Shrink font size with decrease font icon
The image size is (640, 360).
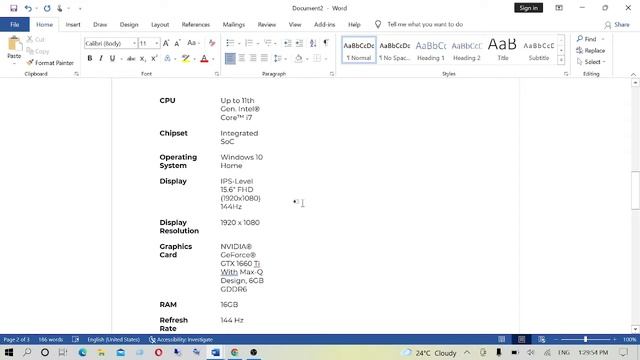(x=178, y=43)
